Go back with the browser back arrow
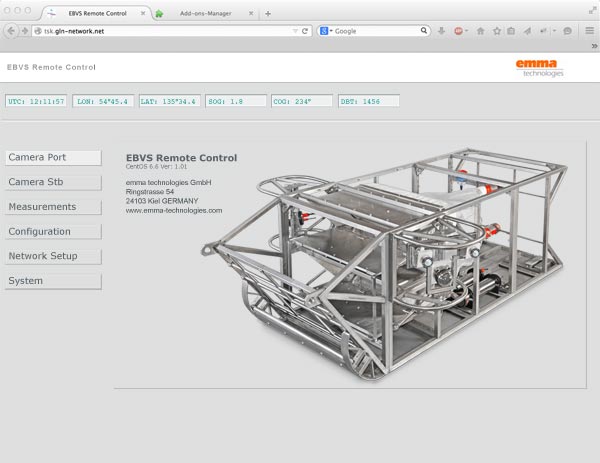This screenshot has height=463, width=600. click(11, 31)
